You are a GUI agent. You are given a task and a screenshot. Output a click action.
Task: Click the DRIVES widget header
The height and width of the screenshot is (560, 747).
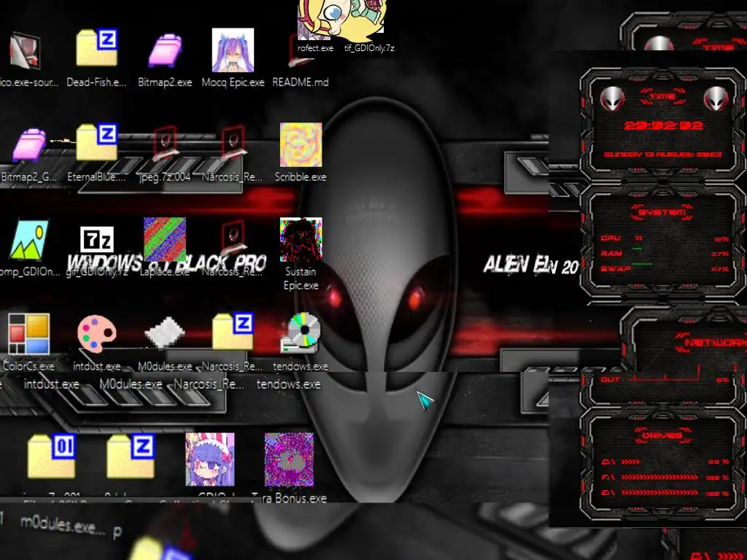[x=662, y=435]
